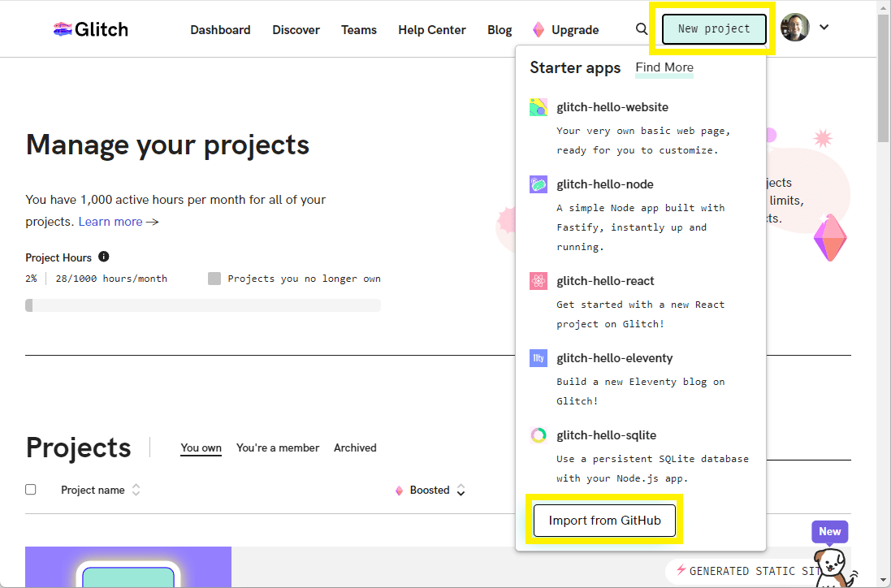Click the Project Hours info icon

[x=103, y=257]
